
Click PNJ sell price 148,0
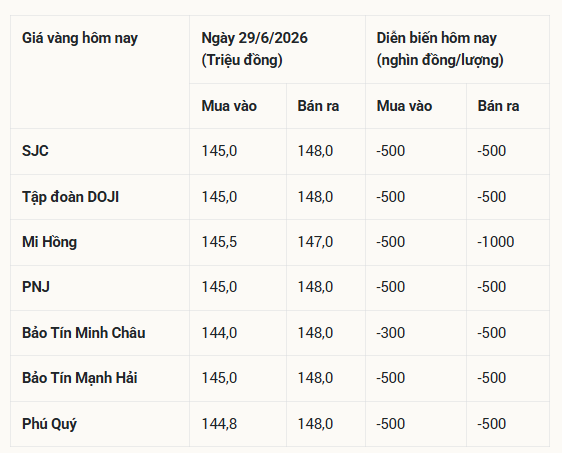[315, 287]
